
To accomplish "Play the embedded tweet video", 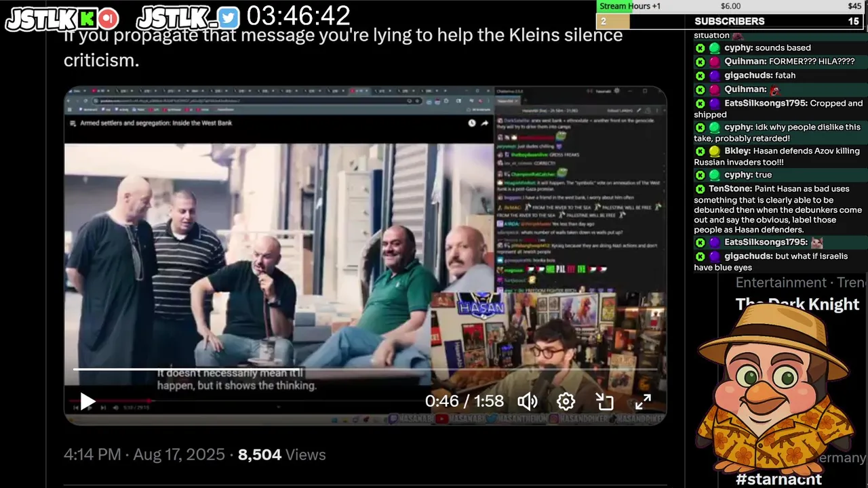I will pyautogui.click(x=87, y=401).
